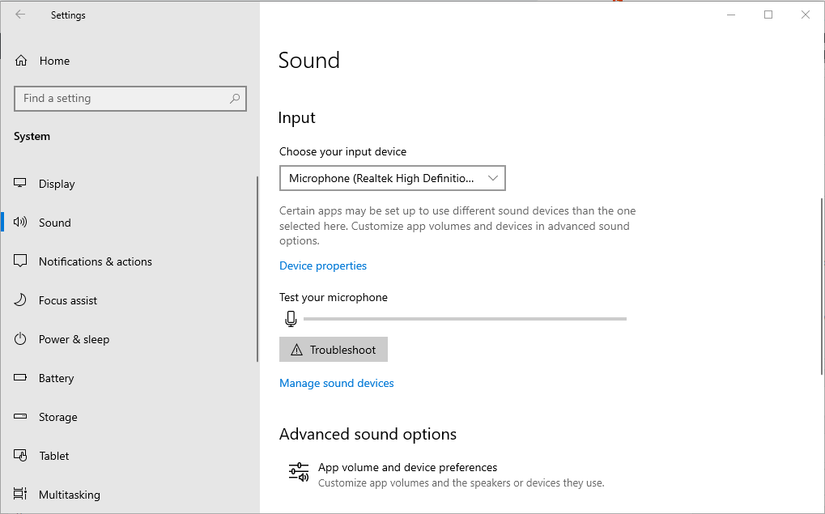The width and height of the screenshot is (825, 514).
Task: Click the Multitasking icon
Action: [20, 494]
